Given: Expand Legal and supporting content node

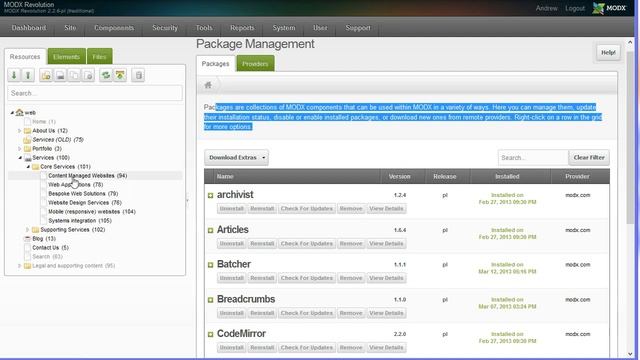Looking at the screenshot, I should pyautogui.click(x=19, y=266).
